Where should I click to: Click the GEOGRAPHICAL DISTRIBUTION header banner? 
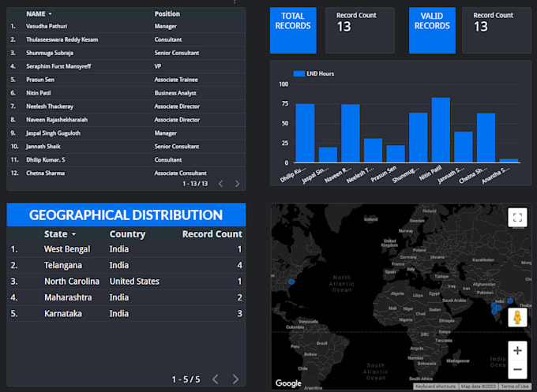click(126, 215)
